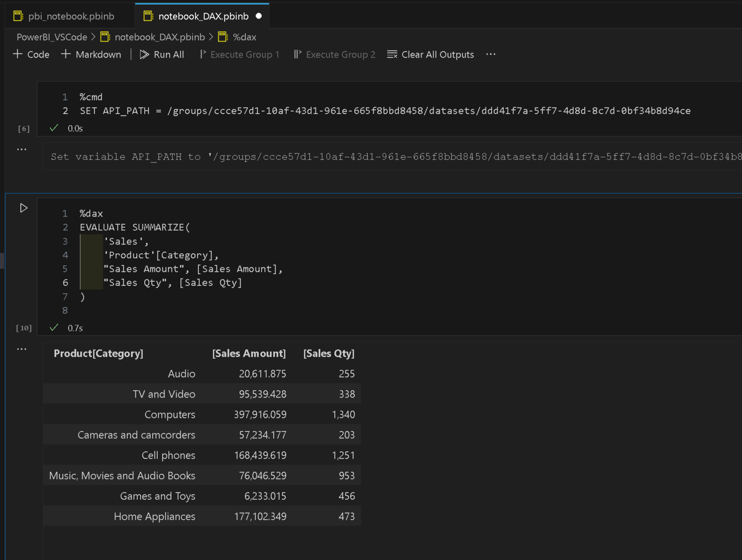742x560 pixels.
Task: Click the 0.0s execution time status
Action: coord(75,129)
